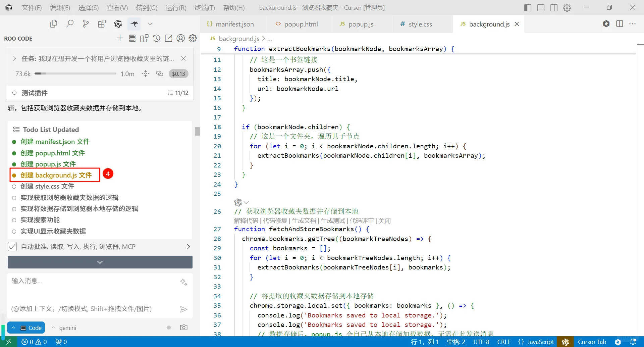
Task: Open the Roo Code kangaroo view
Action: [x=134, y=24]
